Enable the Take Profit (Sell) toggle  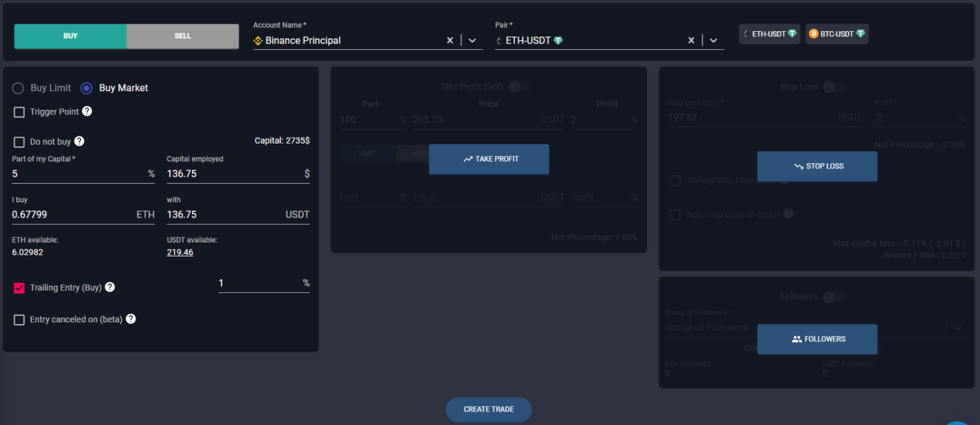(519, 86)
